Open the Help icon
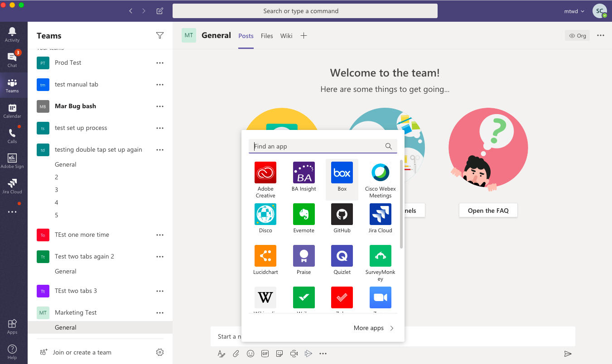The width and height of the screenshot is (612, 364). (12, 352)
